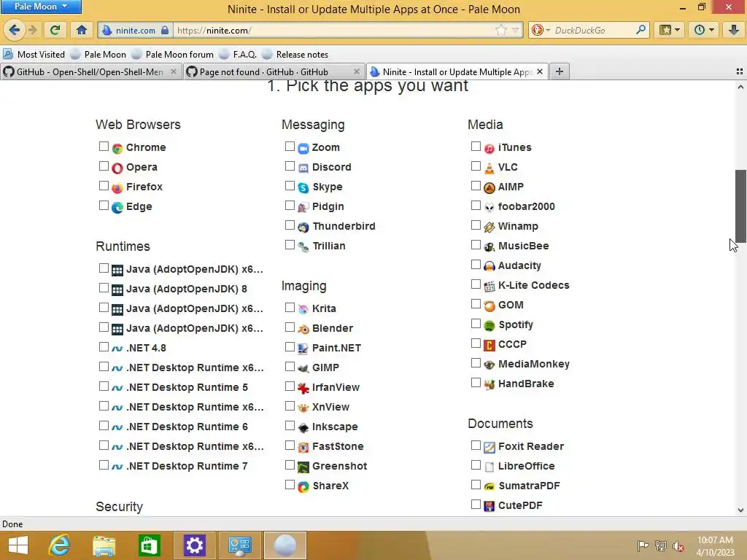The image size is (747, 560).
Task: Click the Thunderbird app icon
Action: pyautogui.click(x=303, y=227)
